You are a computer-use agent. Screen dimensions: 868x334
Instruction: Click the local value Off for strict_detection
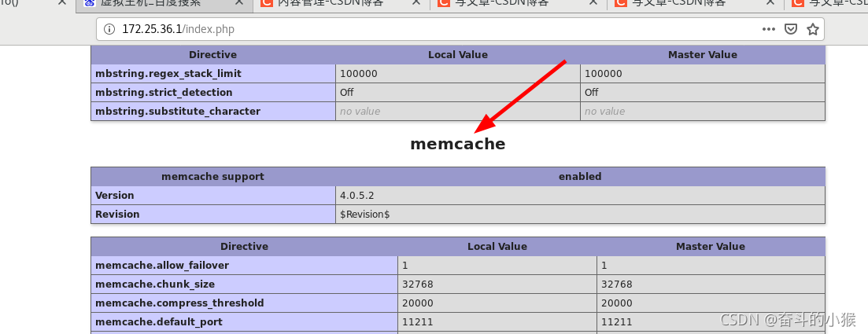tap(347, 93)
